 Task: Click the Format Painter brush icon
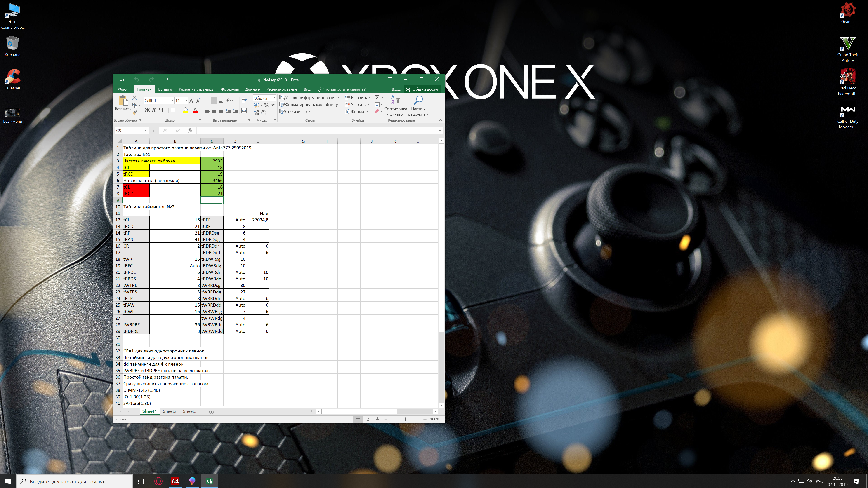coord(134,113)
